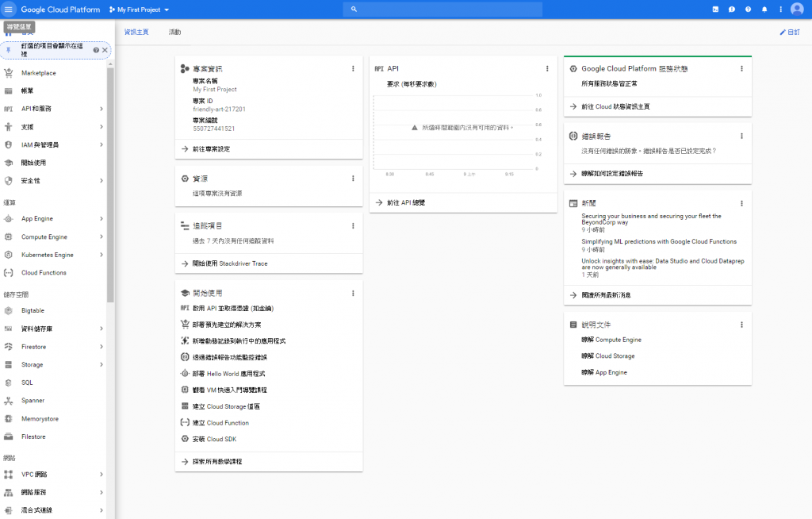The image size is (812, 519).
Task: Expand the 支援 submenu arrow
Action: pos(101,127)
